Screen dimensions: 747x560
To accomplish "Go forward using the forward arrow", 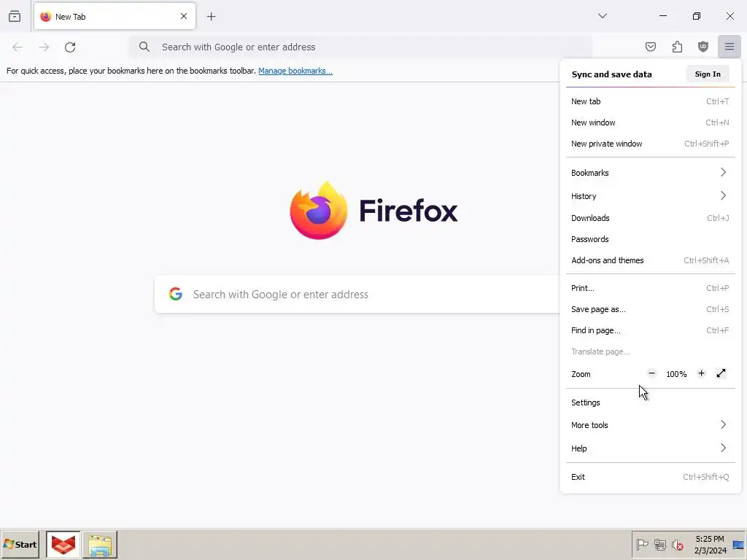I will click(x=44, y=47).
